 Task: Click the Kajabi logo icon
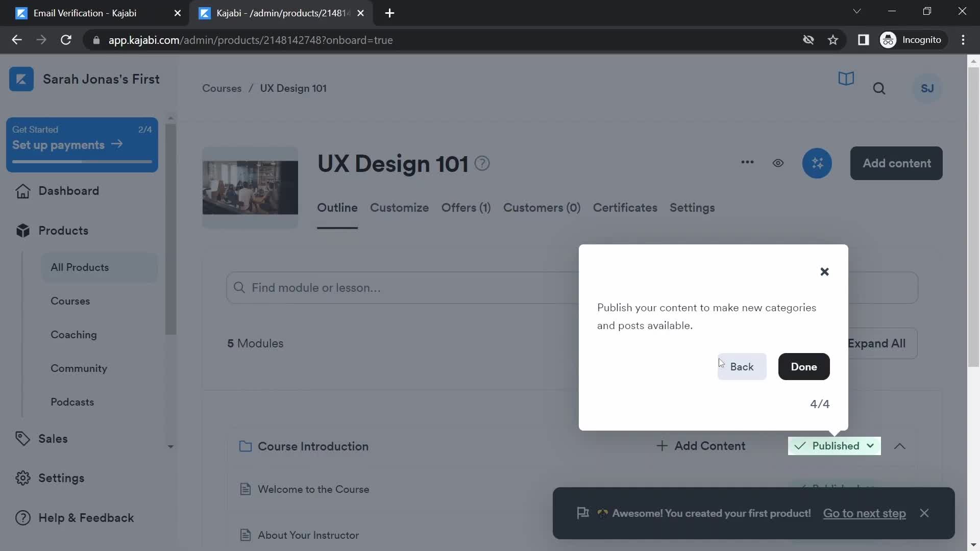[21, 79]
